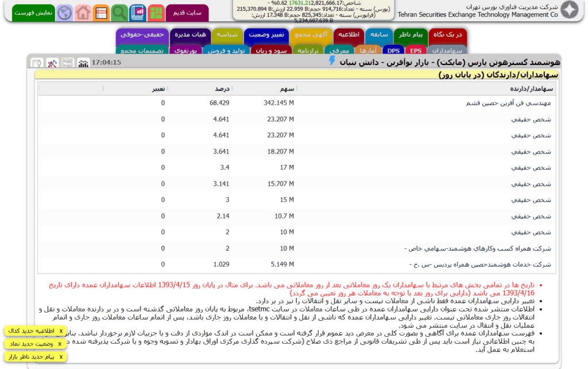Screen dimensions: 588x369
Task: Open the list view icon beside clock
Action: point(68,63)
